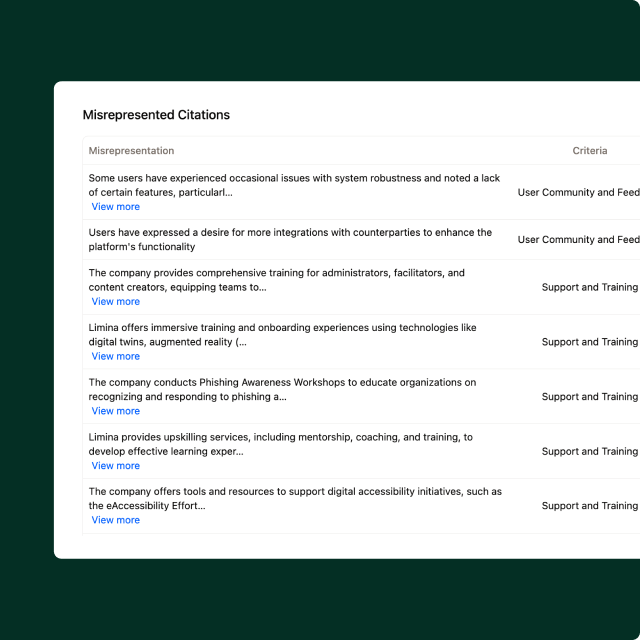The height and width of the screenshot is (640, 640).
Task: Click the Criteria column header
Action: [x=589, y=151]
